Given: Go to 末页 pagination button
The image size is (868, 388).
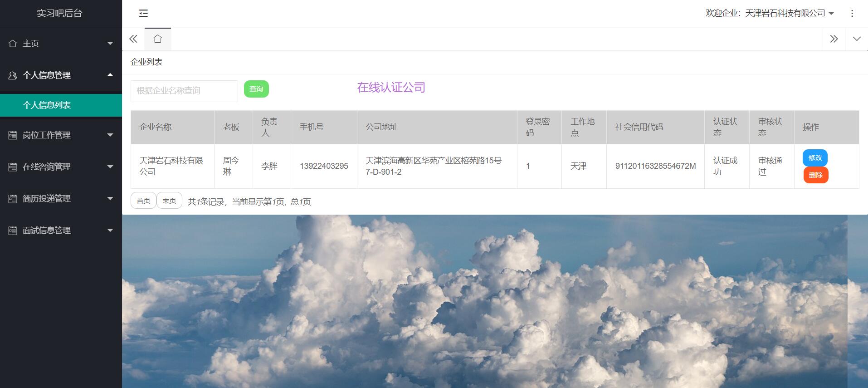Looking at the screenshot, I should click(169, 201).
